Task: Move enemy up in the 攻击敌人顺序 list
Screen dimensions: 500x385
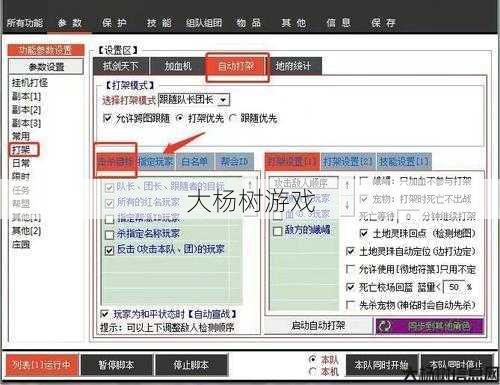Action: (347, 184)
